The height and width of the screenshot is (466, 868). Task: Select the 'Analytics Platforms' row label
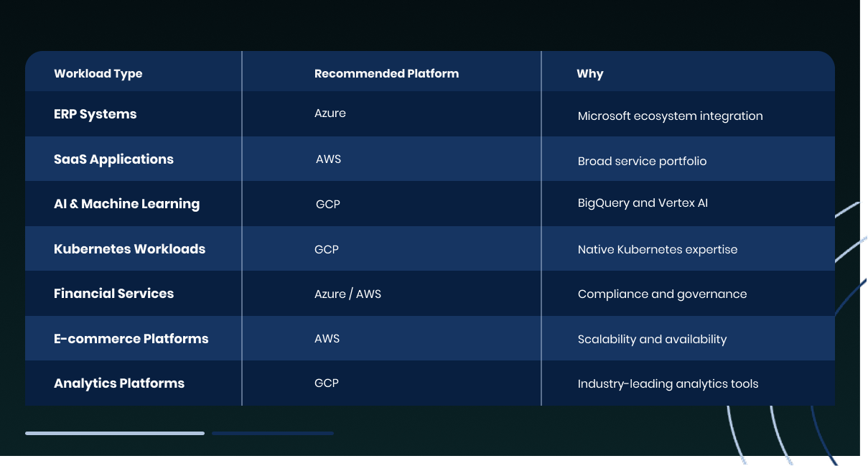[119, 383]
